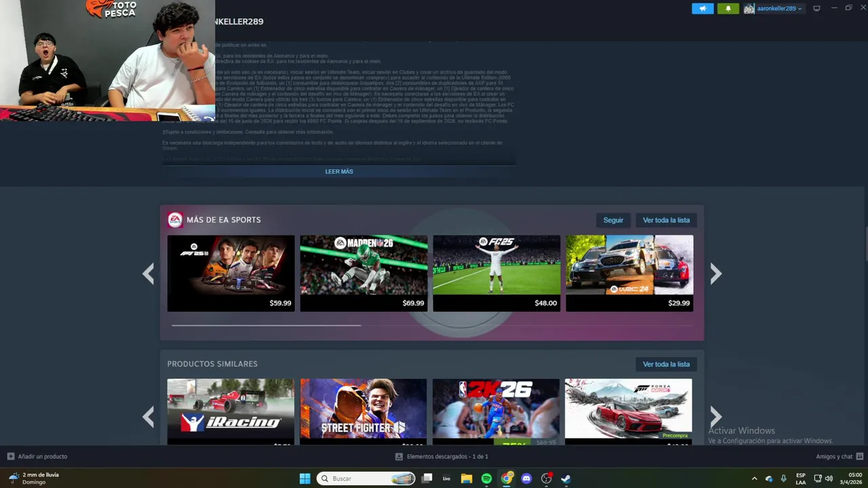Go to next EA Sports carousel items
The height and width of the screenshot is (488, 868).
[x=715, y=273]
